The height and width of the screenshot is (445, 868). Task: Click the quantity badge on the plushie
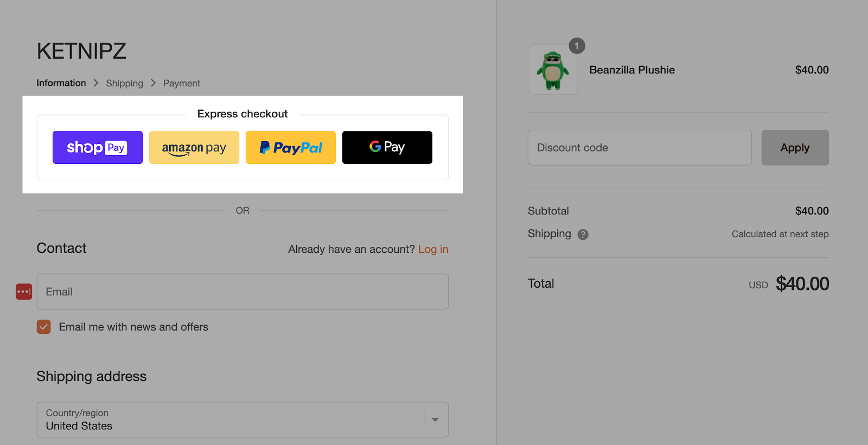pos(577,46)
